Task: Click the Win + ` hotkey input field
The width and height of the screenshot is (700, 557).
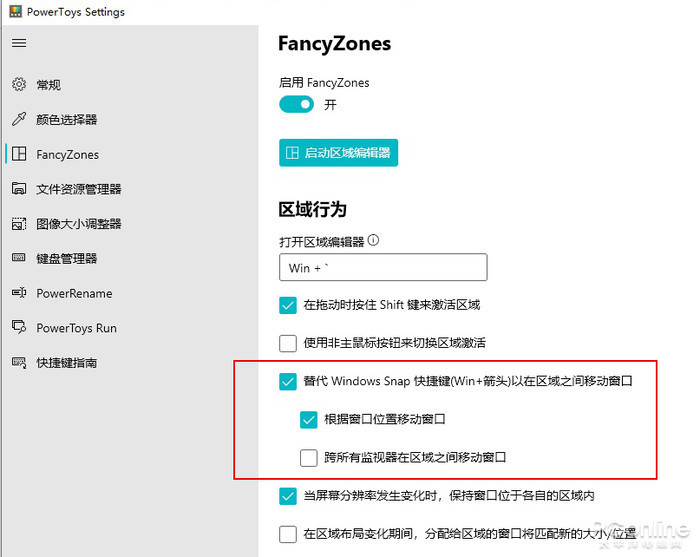Action: (383, 267)
